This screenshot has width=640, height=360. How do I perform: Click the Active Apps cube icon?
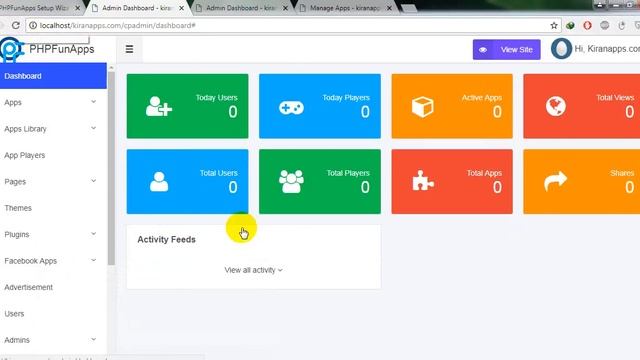pos(422,107)
